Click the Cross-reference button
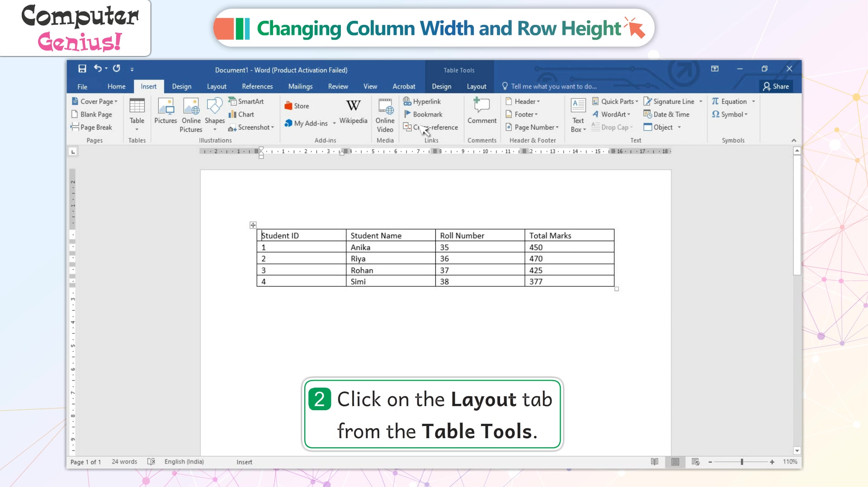868x487 pixels. 430,127
